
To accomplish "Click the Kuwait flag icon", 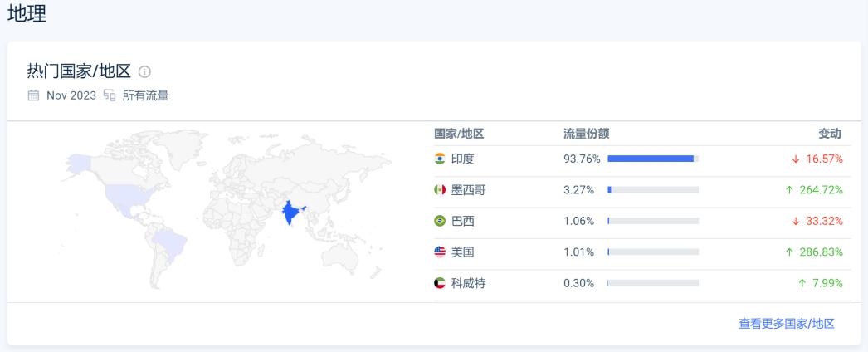I will click(440, 283).
